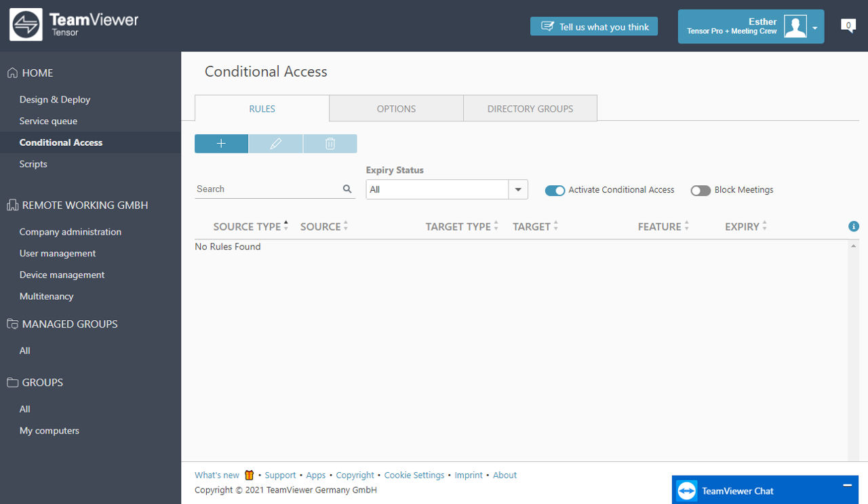Open User management in the sidebar
Image resolution: width=868 pixels, height=504 pixels.
tap(58, 253)
